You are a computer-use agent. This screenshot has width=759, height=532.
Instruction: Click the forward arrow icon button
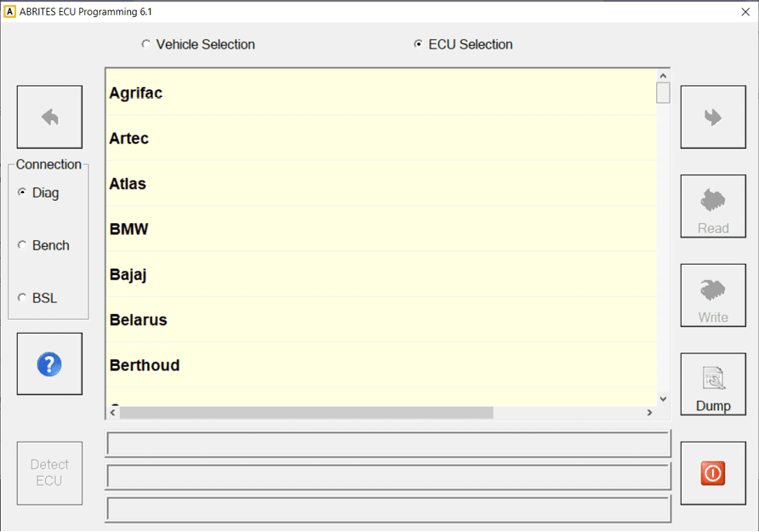click(x=713, y=117)
